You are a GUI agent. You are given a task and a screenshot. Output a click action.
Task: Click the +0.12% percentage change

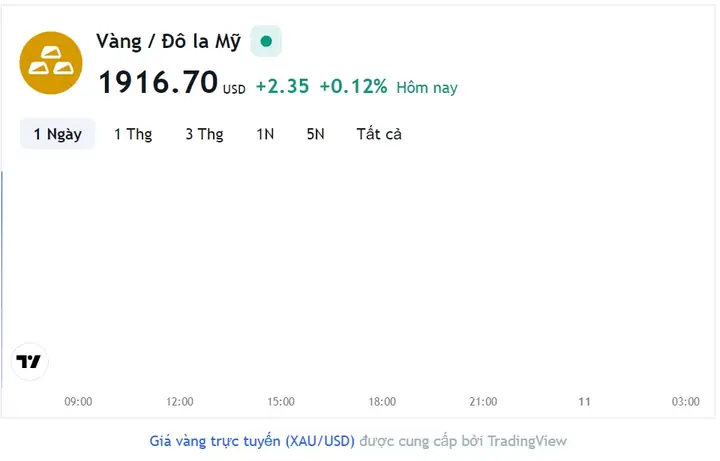353,86
